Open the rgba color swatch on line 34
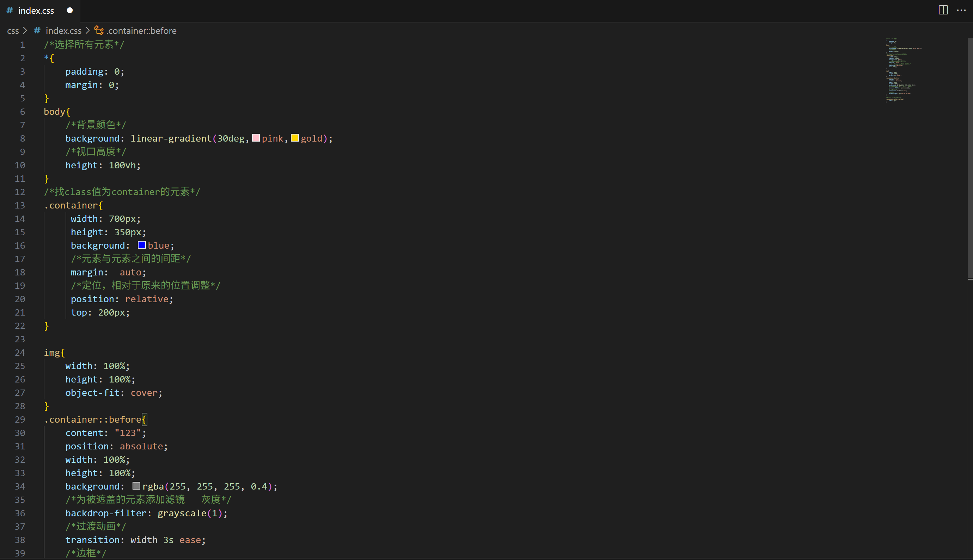 (x=136, y=486)
